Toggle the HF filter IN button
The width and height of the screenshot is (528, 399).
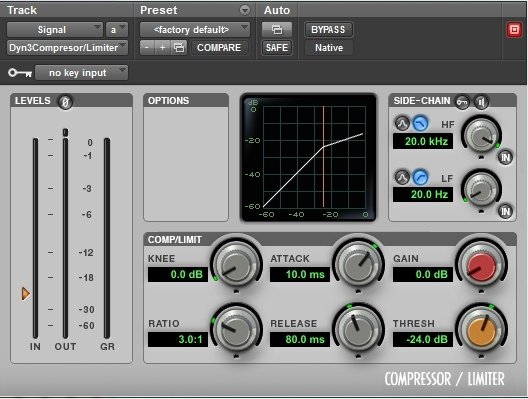(505, 157)
